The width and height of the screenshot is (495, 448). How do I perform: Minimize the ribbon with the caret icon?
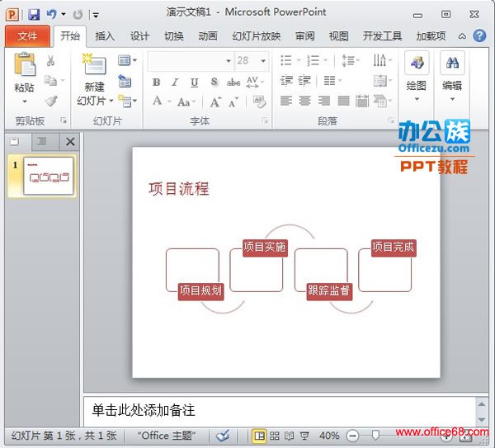click(462, 36)
